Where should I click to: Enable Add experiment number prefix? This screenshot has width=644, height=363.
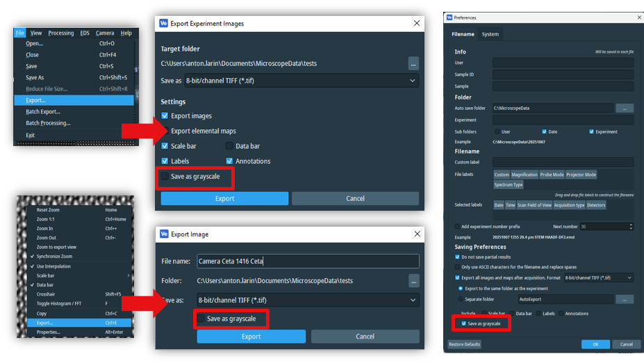tap(457, 227)
